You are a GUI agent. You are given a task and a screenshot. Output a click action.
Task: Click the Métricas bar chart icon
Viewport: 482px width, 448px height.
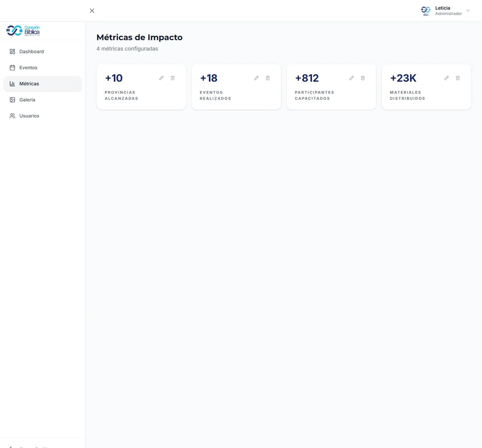click(12, 84)
